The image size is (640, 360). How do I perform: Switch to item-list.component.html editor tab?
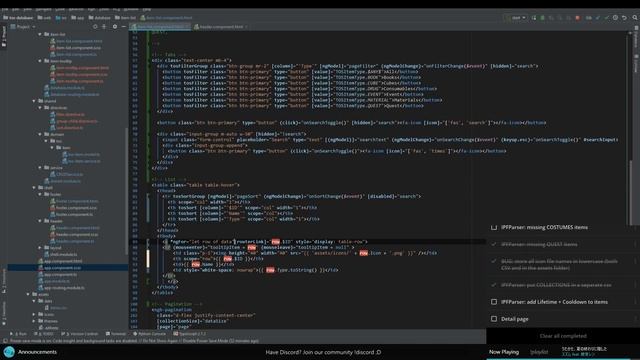[x=159, y=27]
